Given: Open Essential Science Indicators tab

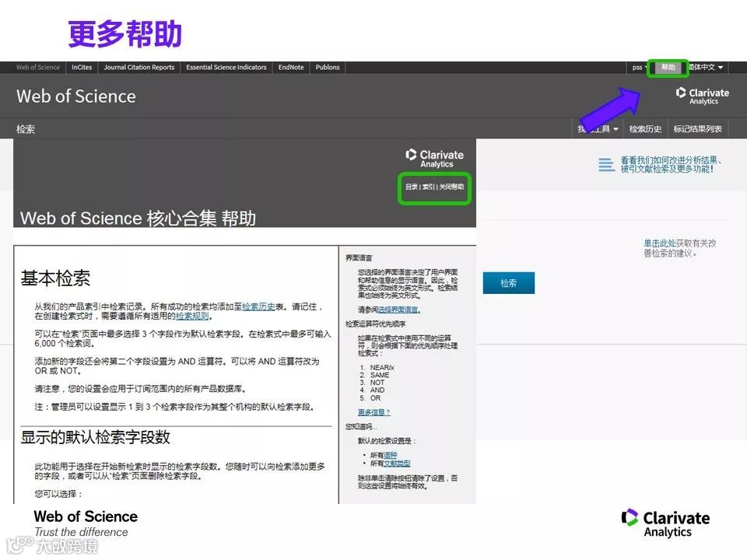Looking at the screenshot, I should point(226,68).
